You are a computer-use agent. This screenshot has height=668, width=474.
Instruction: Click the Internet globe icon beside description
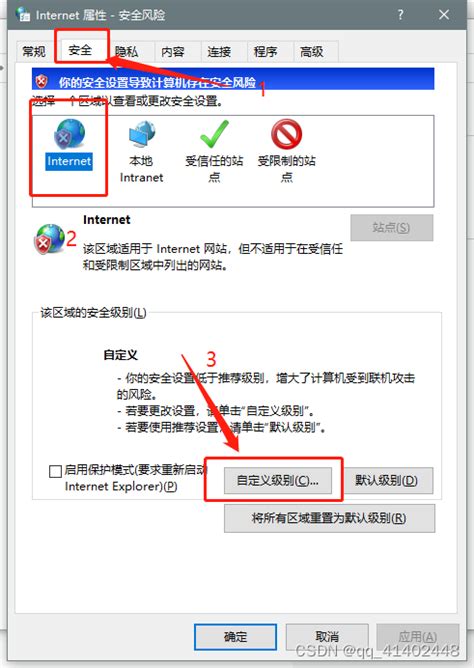pyautogui.click(x=49, y=239)
